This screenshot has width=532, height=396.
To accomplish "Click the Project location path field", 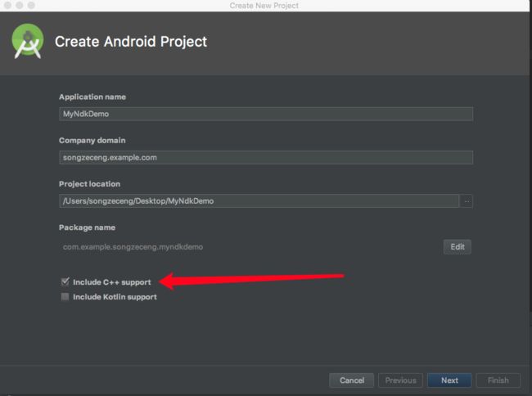I will tap(259, 201).
